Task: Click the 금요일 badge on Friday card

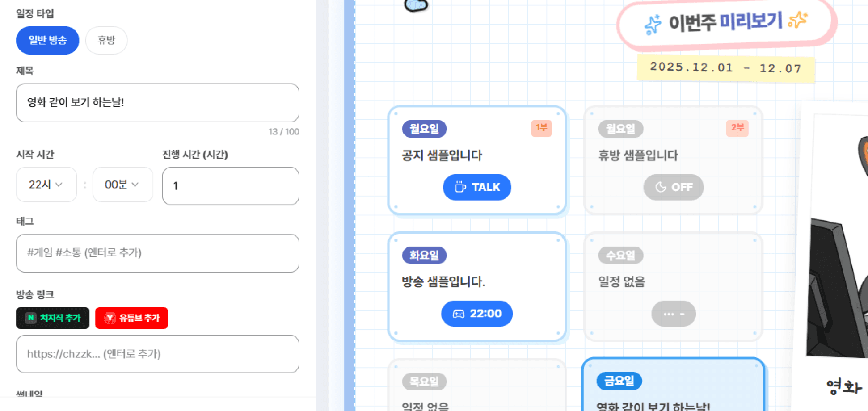Action: click(619, 381)
